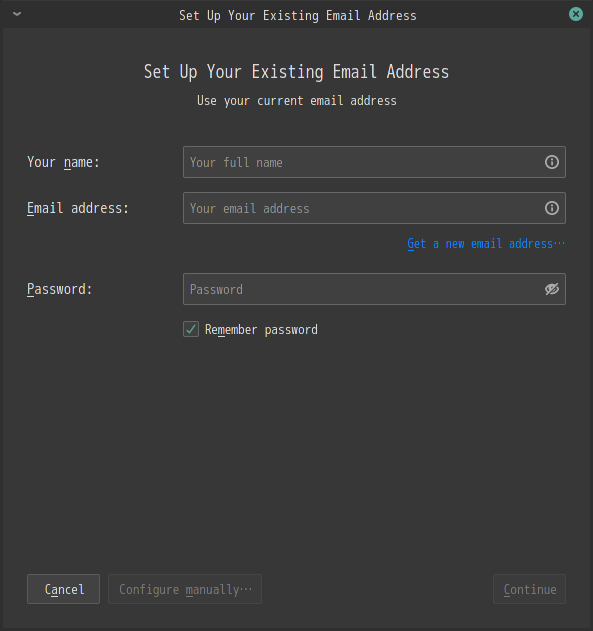The image size is (593, 631).
Task: Choose Configure manually option
Action: click(185, 589)
